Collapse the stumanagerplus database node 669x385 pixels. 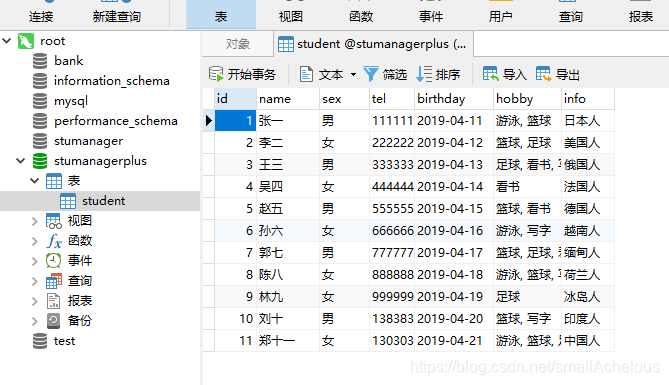pos(20,161)
